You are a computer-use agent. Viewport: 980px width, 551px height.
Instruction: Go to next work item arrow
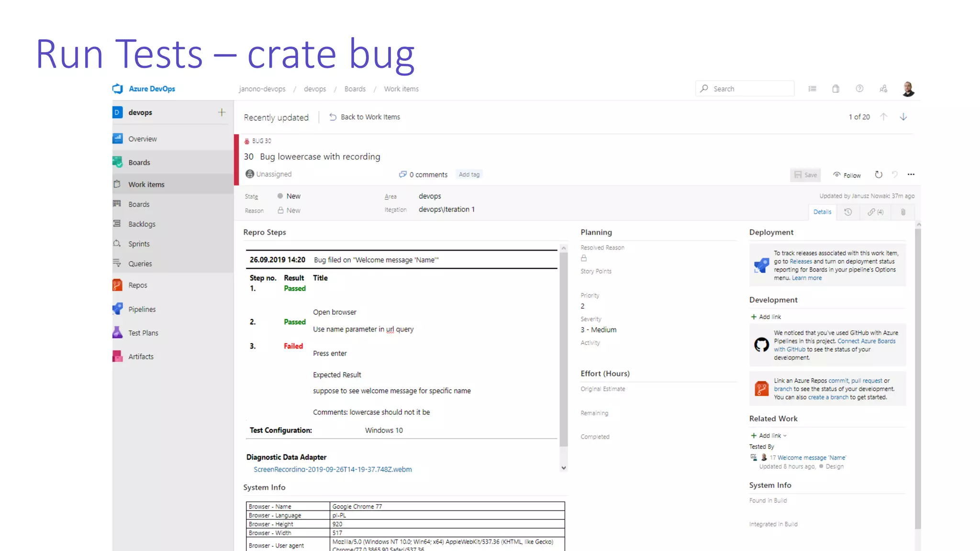(903, 117)
